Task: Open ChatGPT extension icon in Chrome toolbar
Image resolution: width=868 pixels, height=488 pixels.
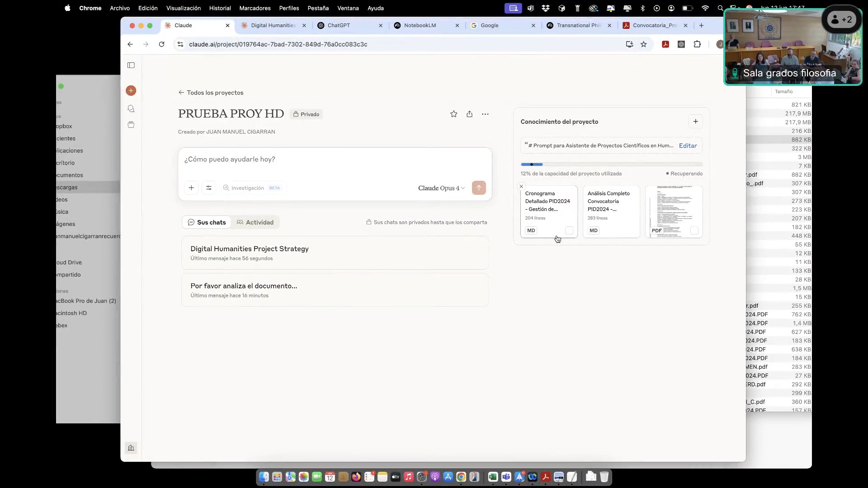Action: click(681, 44)
